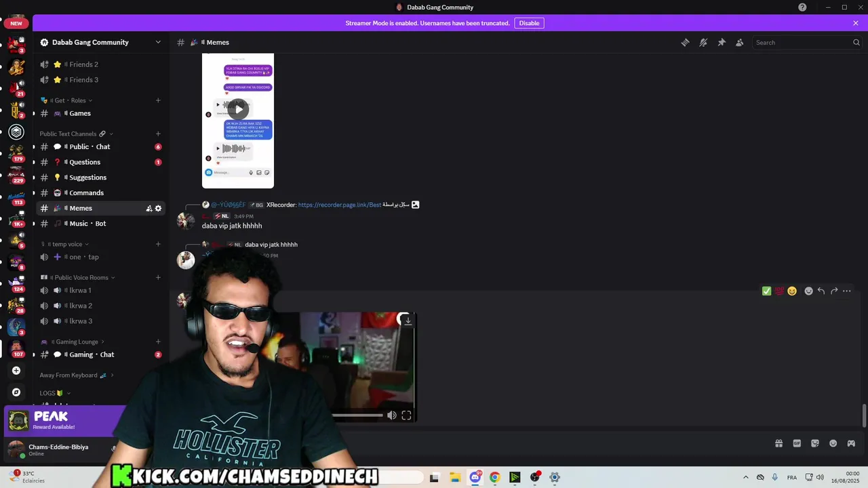Viewport: 868px width, 488px height.
Task: Create invite for Memes channel
Action: 149,209
